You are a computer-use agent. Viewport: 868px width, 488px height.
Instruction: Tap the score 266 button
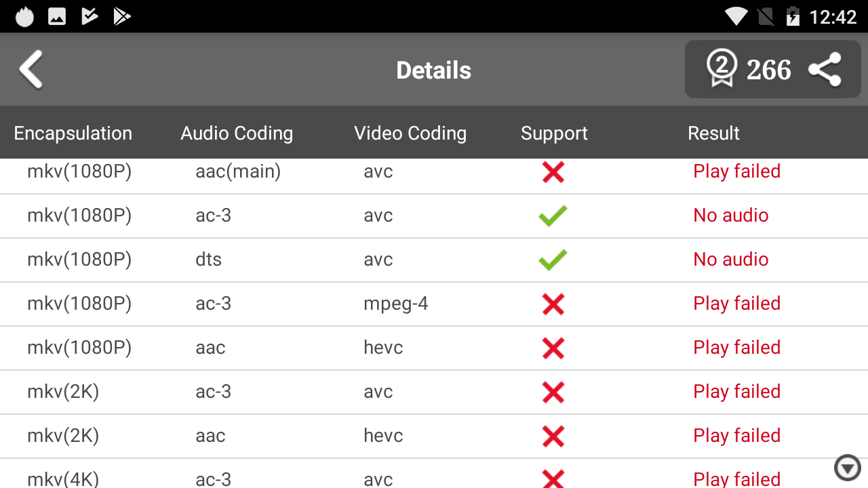point(768,70)
